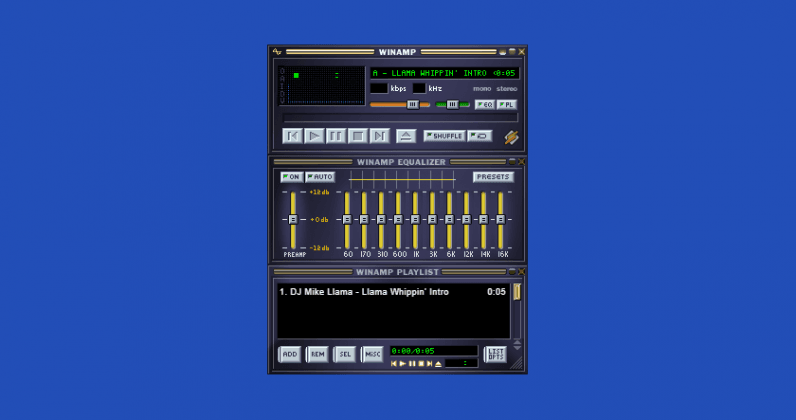
Task: Click Previous Track button in main window
Action: tap(292, 136)
